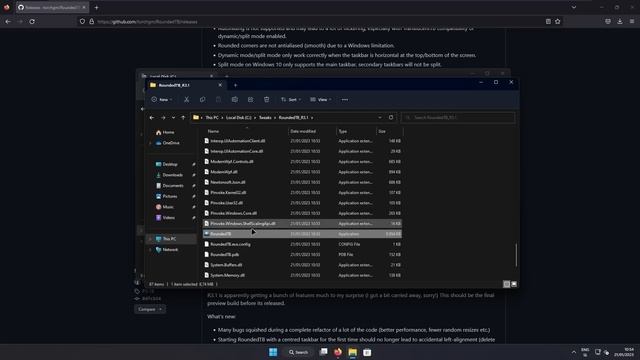
Task: Open Home in the Explorer sidebar
Action: tap(165, 132)
